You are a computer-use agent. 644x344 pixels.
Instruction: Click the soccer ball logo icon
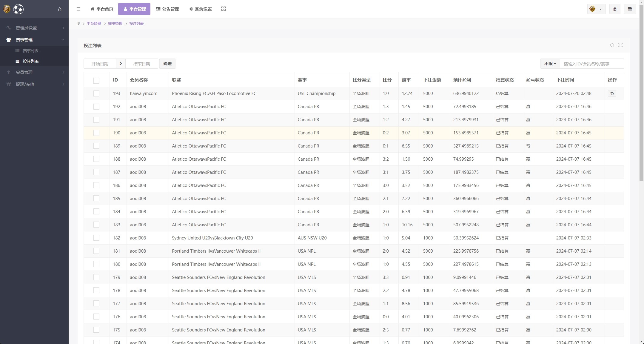pos(18,9)
